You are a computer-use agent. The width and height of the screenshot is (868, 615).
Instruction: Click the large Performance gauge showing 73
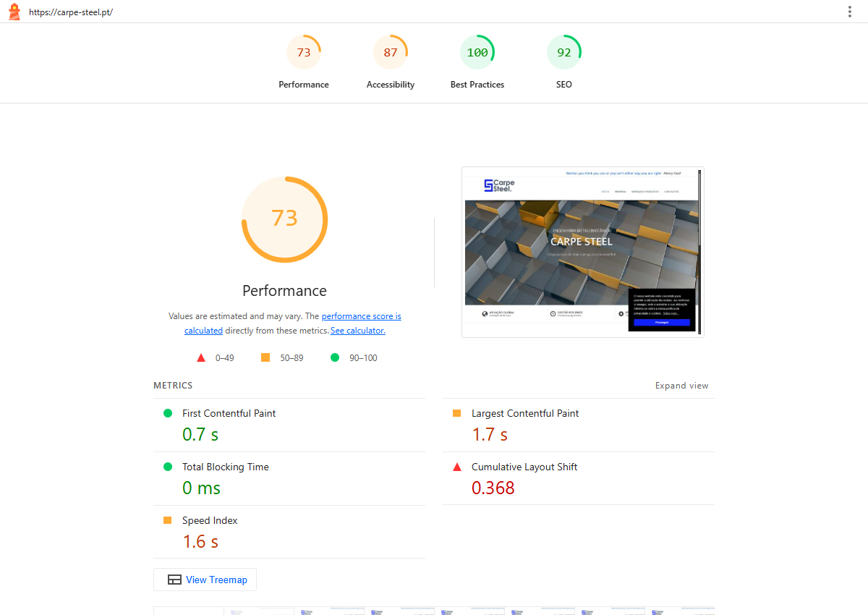[284, 219]
